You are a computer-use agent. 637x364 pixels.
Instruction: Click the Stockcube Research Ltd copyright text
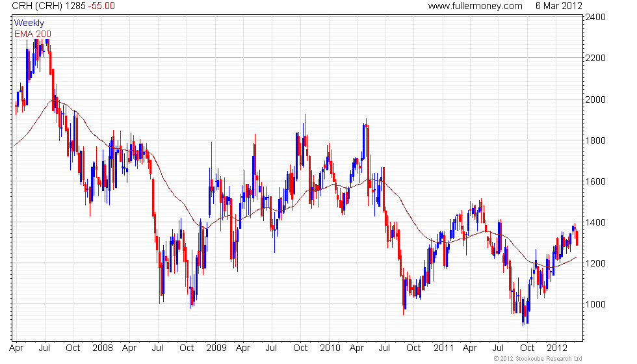pos(538,359)
